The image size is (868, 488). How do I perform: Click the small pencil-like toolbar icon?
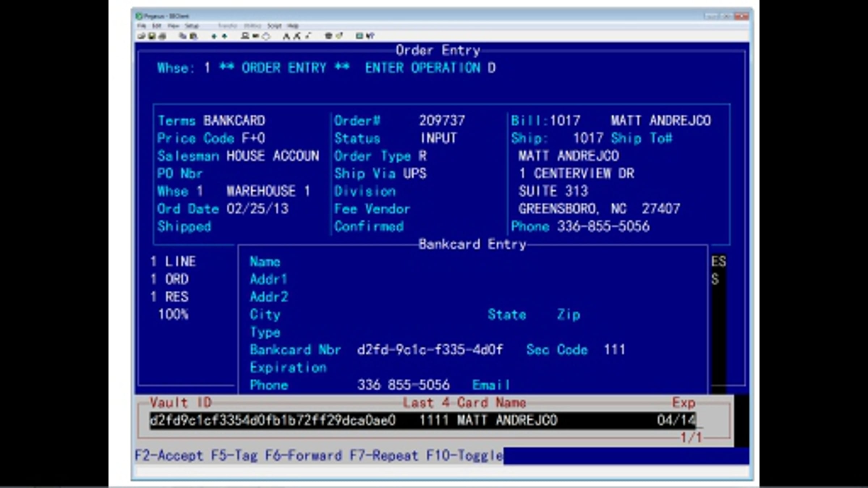coord(307,35)
